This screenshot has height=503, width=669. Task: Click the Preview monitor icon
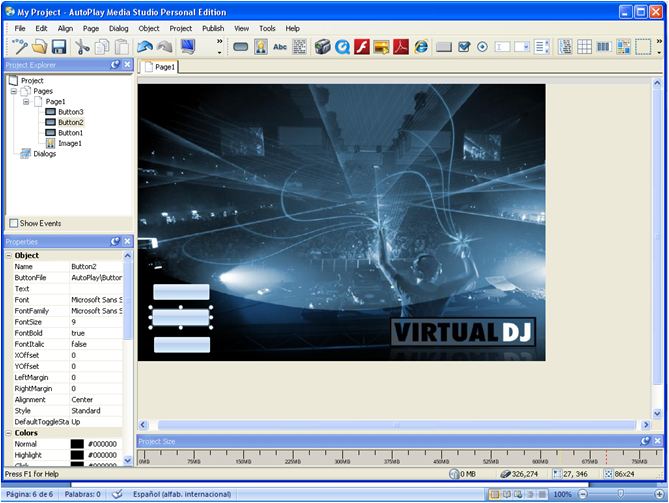(187, 47)
